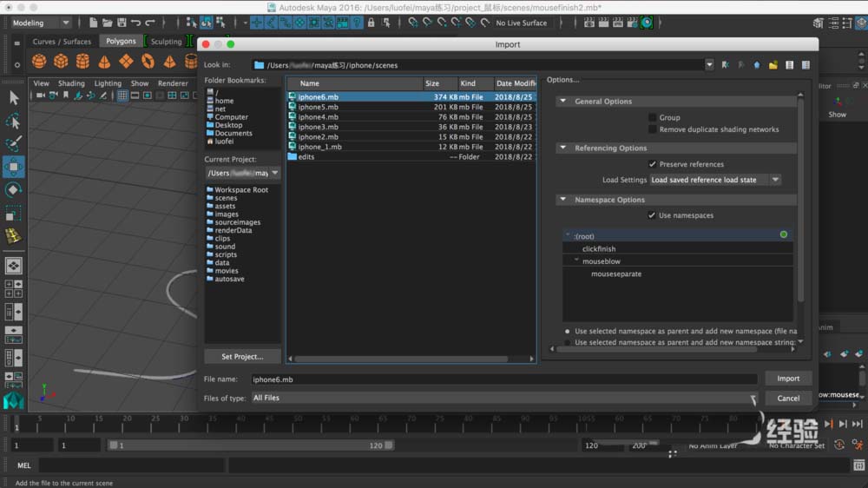
Task: Open the Modeling menu set dropdown
Action: point(40,23)
